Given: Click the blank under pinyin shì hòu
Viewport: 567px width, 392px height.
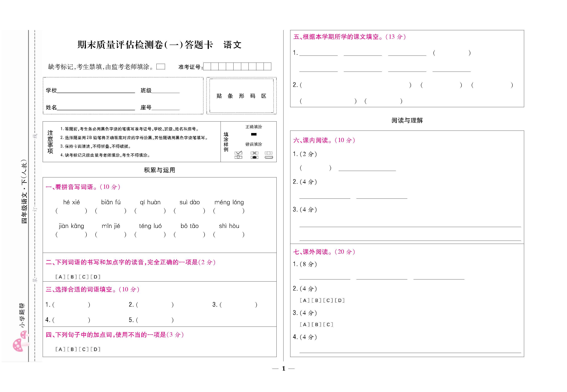Looking at the screenshot, I should pyautogui.click(x=229, y=234).
